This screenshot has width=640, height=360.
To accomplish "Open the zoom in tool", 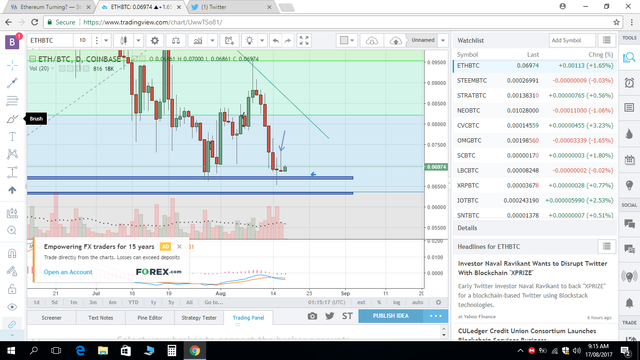I will [12, 231].
